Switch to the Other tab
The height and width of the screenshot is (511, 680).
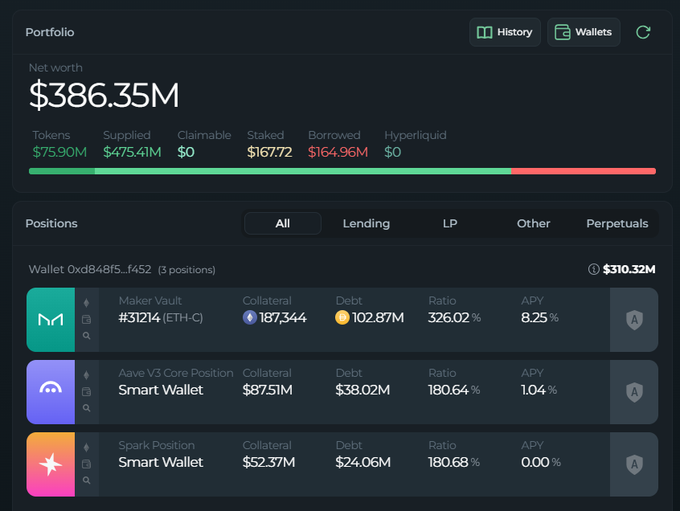click(x=533, y=223)
